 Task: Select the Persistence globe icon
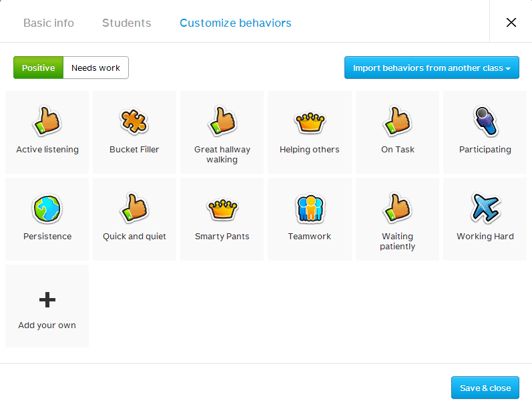(47, 209)
